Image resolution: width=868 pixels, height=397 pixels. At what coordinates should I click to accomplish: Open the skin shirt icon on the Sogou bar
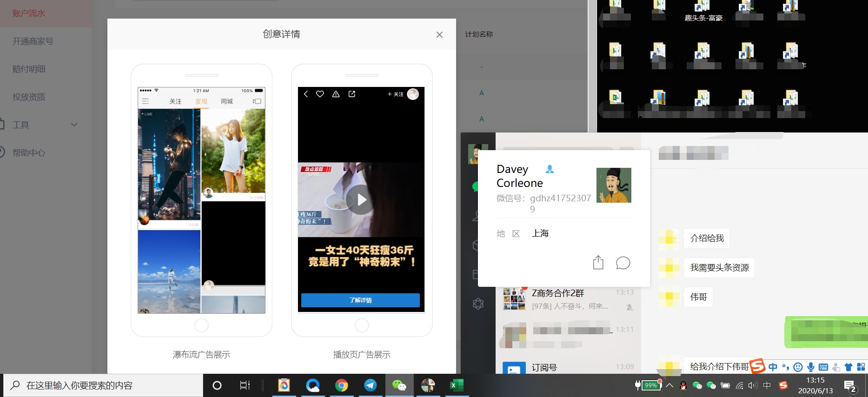coord(848,367)
